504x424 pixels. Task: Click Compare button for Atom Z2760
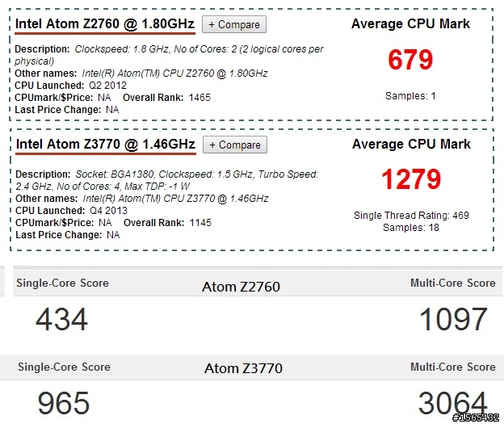pyautogui.click(x=234, y=24)
